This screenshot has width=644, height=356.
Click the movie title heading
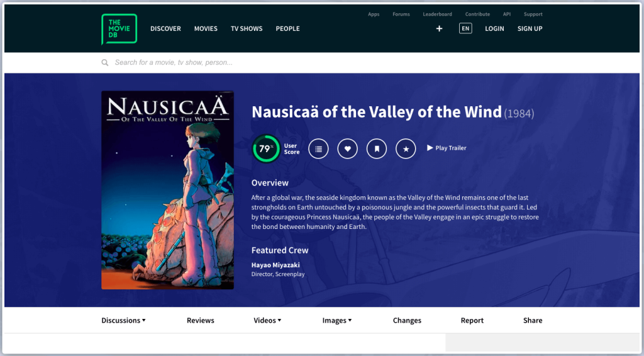[377, 112]
